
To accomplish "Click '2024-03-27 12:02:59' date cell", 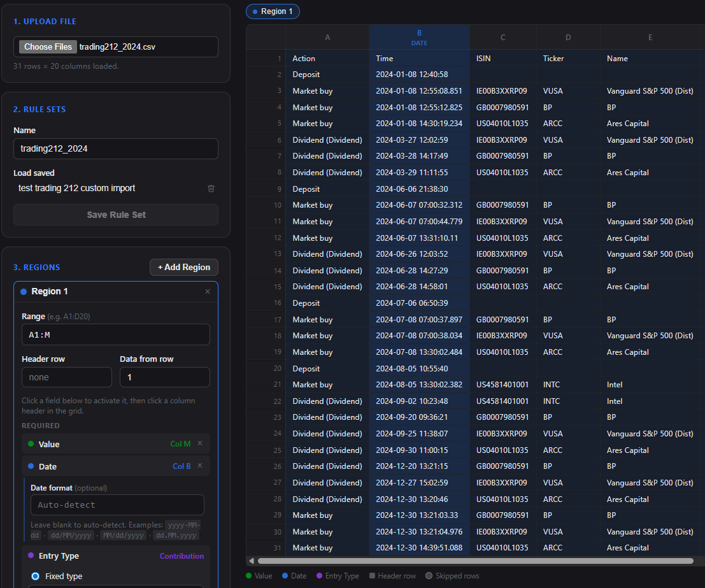I will coord(420,140).
